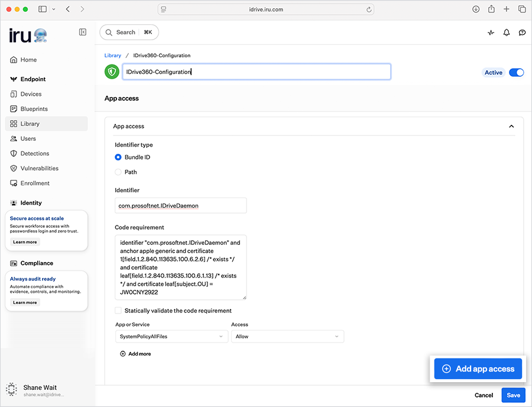Open Blueprints in the sidebar

click(47, 109)
